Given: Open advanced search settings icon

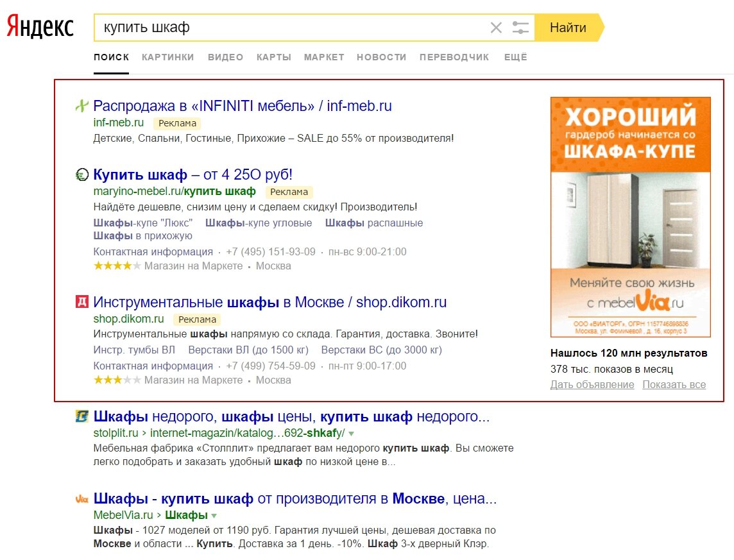Looking at the screenshot, I should 520,28.
